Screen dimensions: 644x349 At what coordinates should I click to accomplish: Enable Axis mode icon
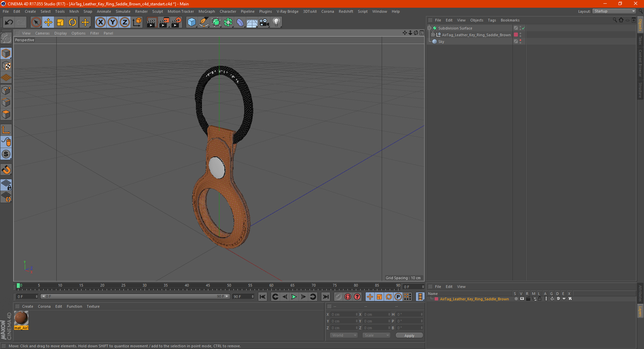tap(6, 130)
